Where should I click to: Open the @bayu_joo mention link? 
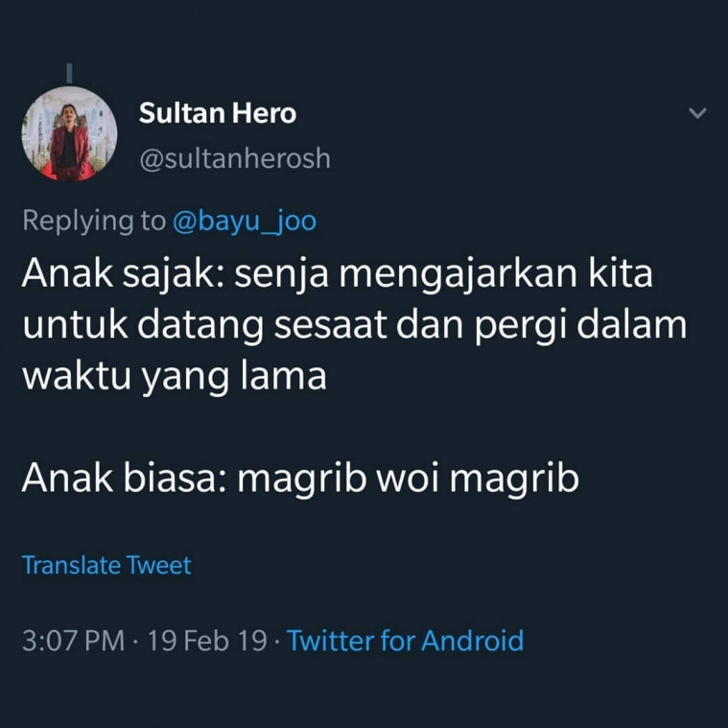pos(245,221)
